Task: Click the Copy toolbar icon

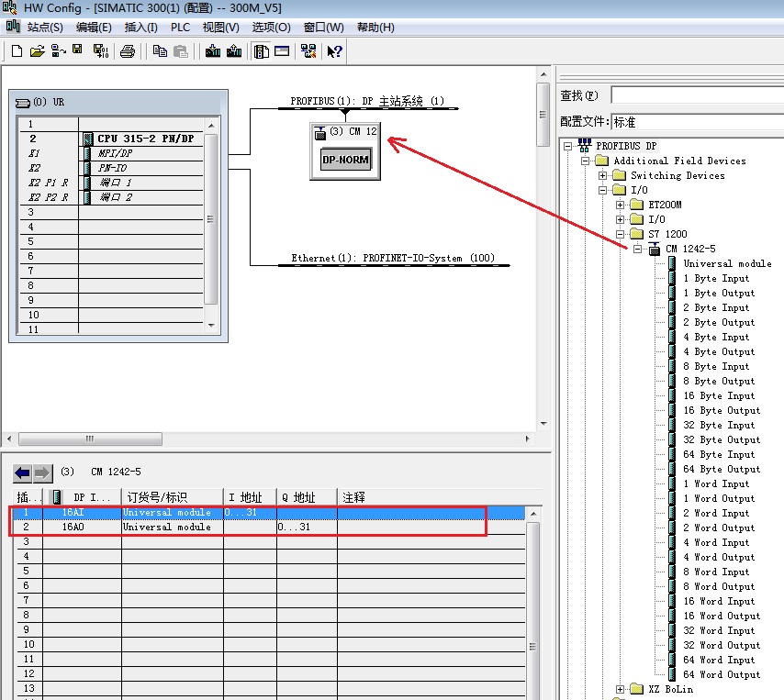Action: (160, 51)
